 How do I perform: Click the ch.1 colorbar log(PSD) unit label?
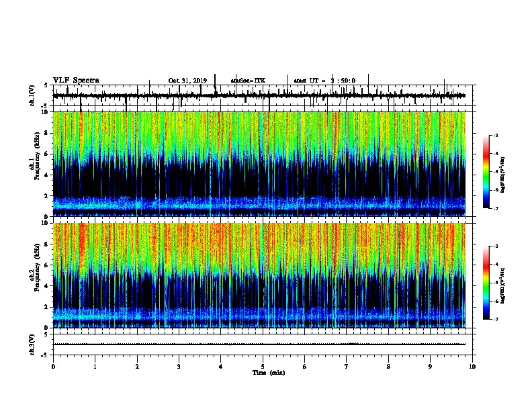coord(503,175)
